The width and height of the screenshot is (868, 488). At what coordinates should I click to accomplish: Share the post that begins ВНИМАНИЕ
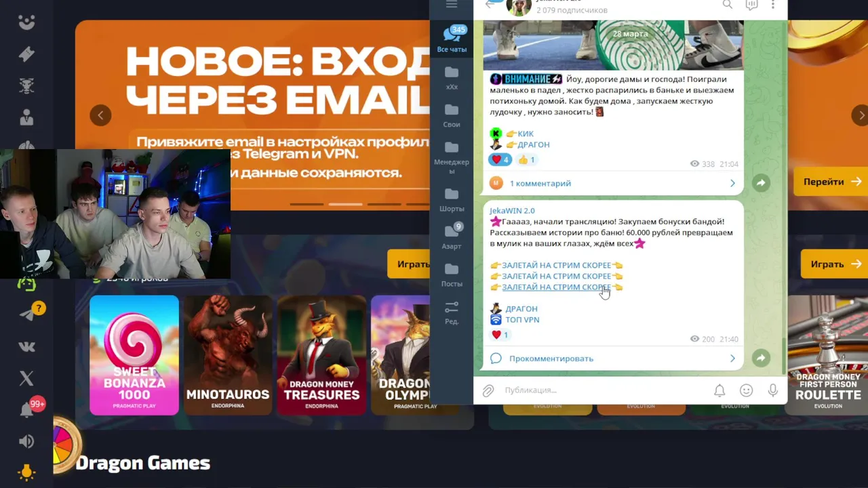coord(761,183)
